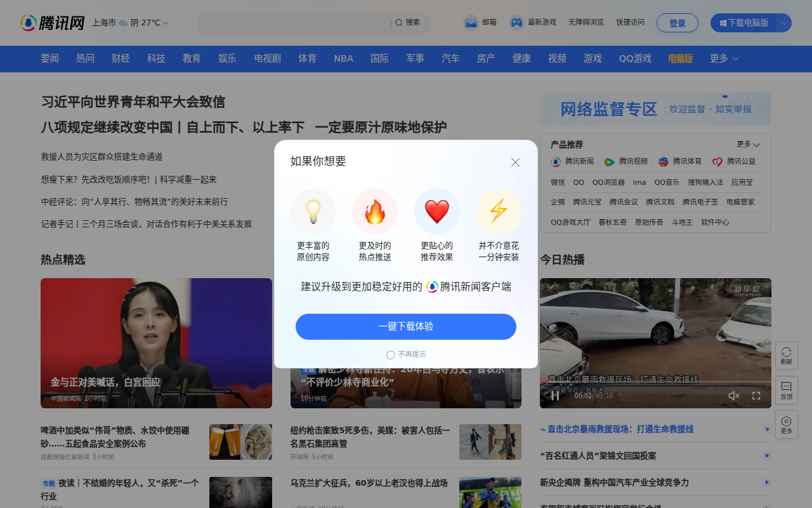This screenshot has width=812, height=508.
Task: Open the 软件中心 product link
Action: click(715, 222)
